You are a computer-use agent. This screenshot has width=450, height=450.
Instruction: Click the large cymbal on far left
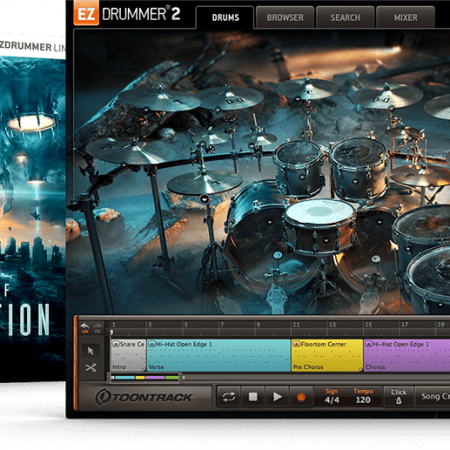pos(128,151)
